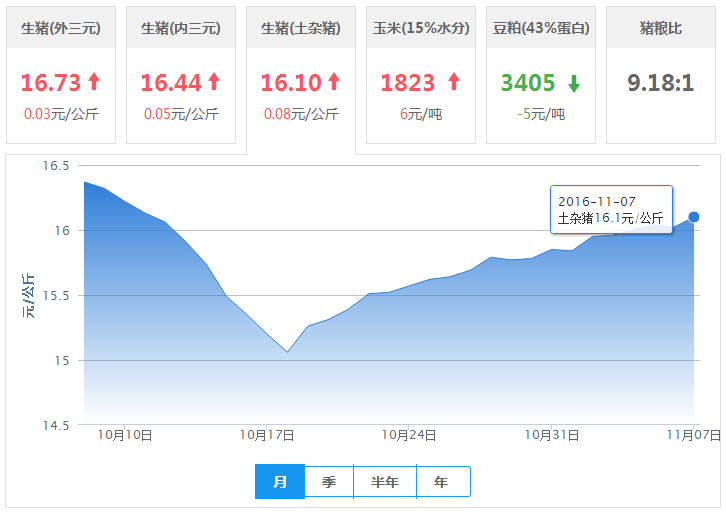Switch to 豆粕(43%蛋白) price tab
The height and width of the screenshot is (514, 726).
click(541, 28)
